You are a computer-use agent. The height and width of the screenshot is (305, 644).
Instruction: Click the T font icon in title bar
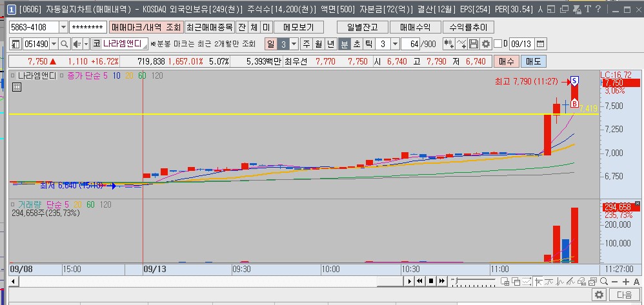[588, 9]
